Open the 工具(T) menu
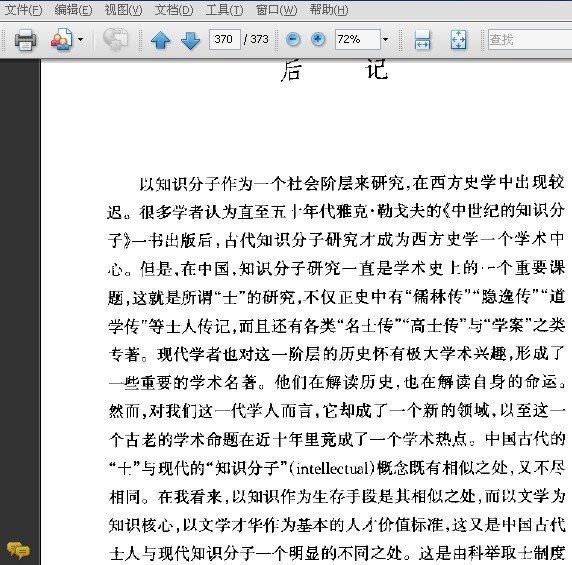This screenshot has width=572, height=565. tap(224, 10)
